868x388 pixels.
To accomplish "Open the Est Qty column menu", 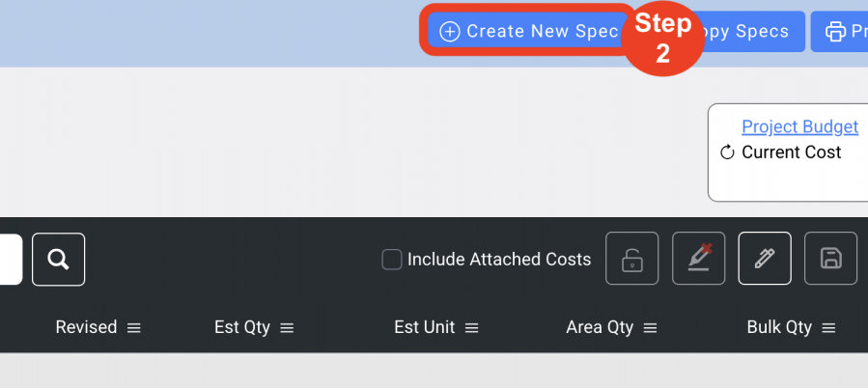I will click(x=287, y=327).
